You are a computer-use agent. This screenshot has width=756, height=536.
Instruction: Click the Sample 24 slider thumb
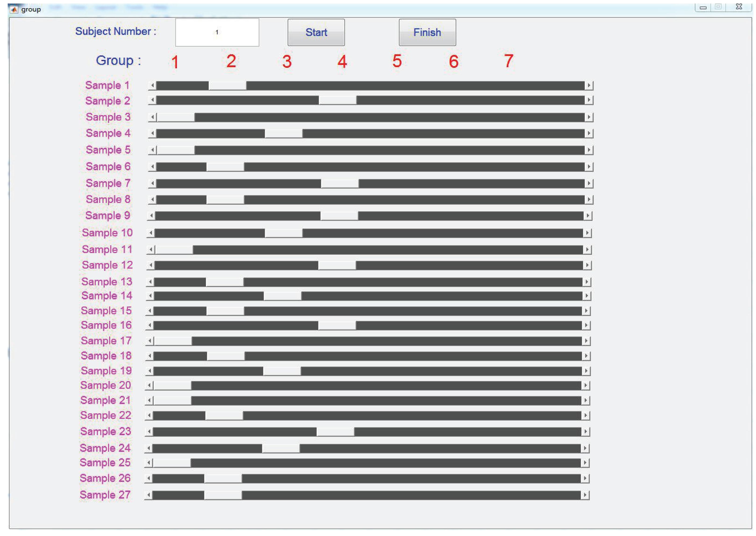click(x=281, y=448)
